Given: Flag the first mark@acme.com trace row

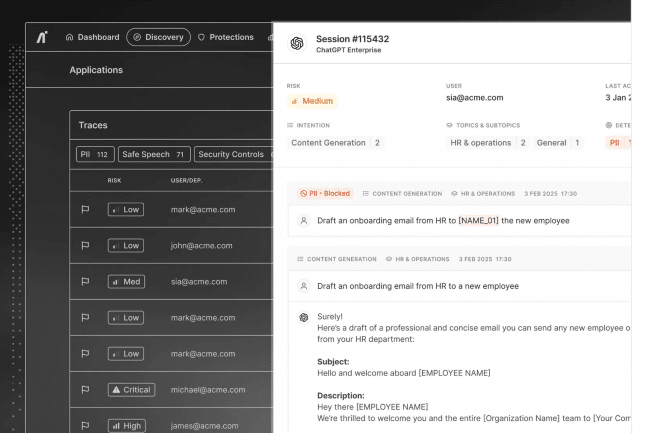Looking at the screenshot, I should click(85, 210).
